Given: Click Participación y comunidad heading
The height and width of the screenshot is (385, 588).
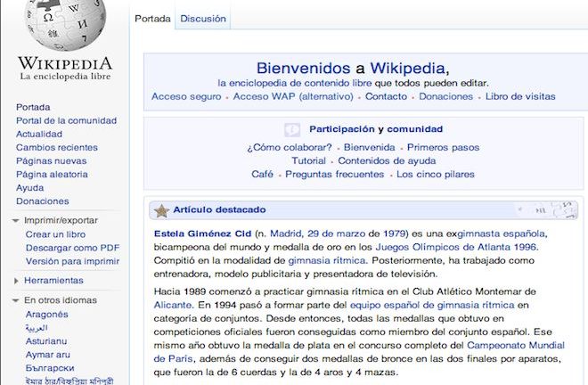Looking at the screenshot, I should coord(376,129).
